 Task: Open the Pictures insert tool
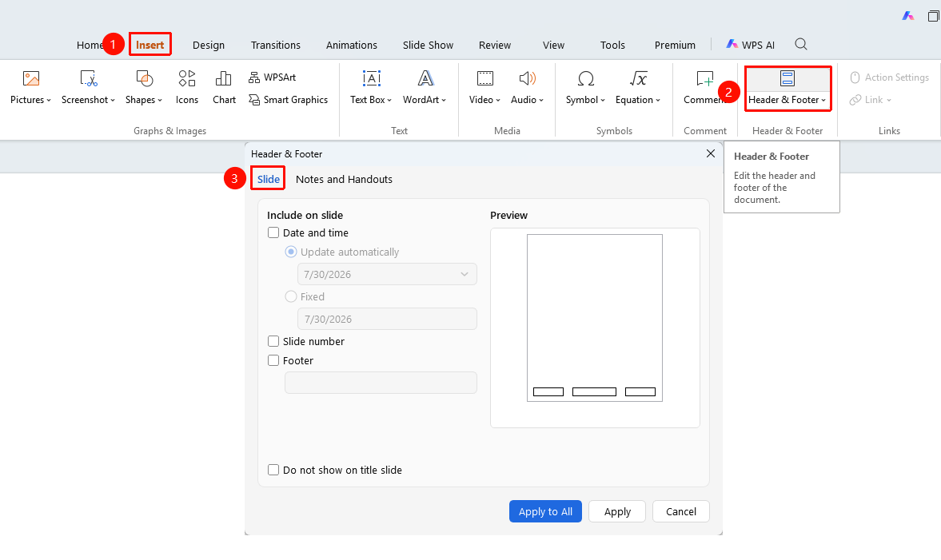click(30, 88)
